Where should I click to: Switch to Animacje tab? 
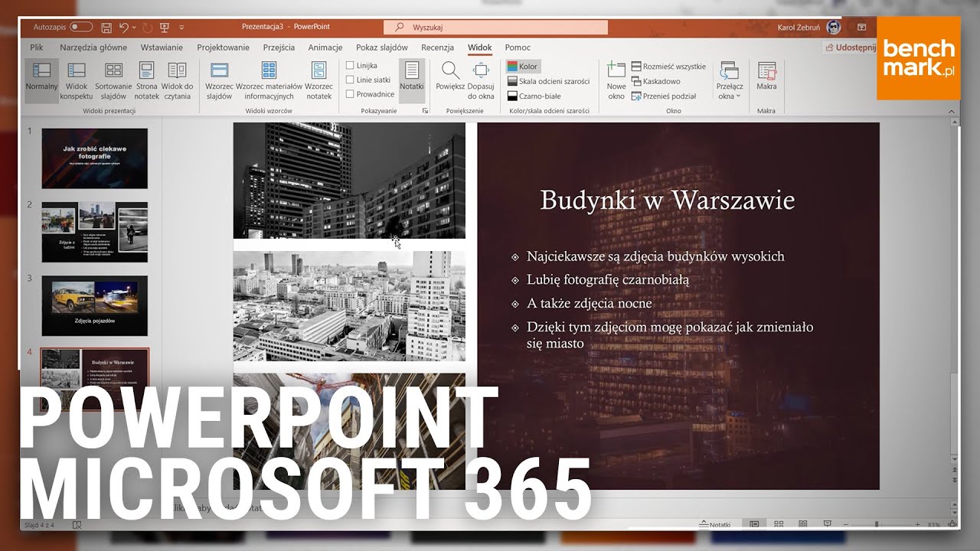pos(325,47)
